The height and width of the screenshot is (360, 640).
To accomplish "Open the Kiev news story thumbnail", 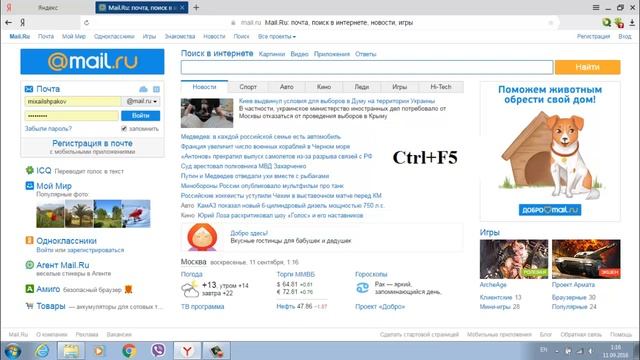I will pos(207,113).
